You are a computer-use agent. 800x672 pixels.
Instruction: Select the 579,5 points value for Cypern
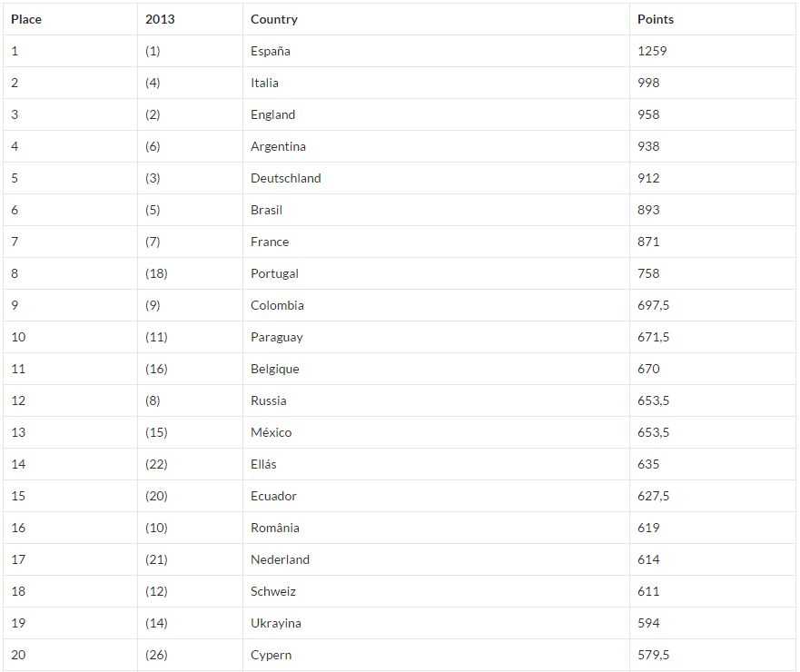coord(654,655)
